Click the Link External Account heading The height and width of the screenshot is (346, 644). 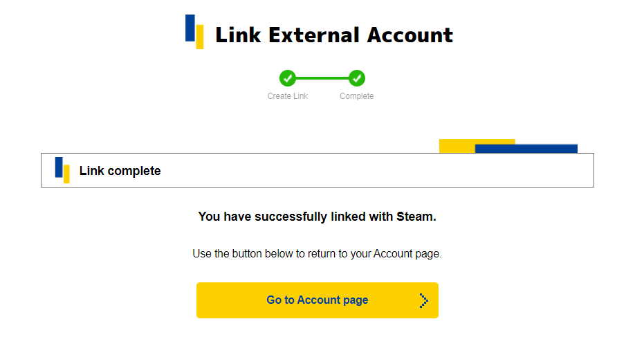pyautogui.click(x=334, y=35)
